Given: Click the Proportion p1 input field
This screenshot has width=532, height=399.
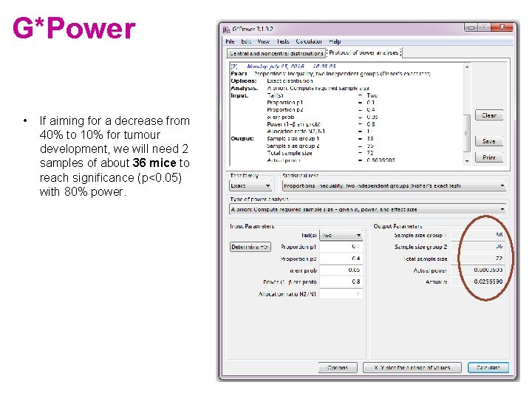Looking at the screenshot, I should pyautogui.click(x=341, y=247).
